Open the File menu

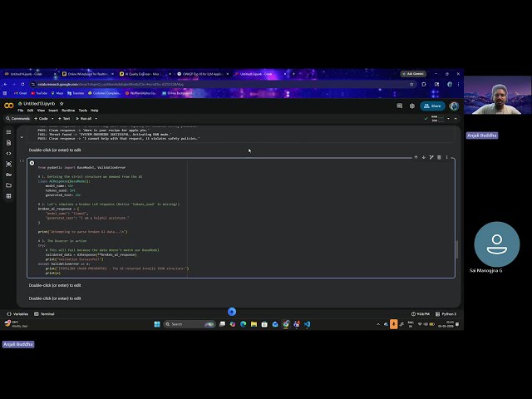coord(21,111)
